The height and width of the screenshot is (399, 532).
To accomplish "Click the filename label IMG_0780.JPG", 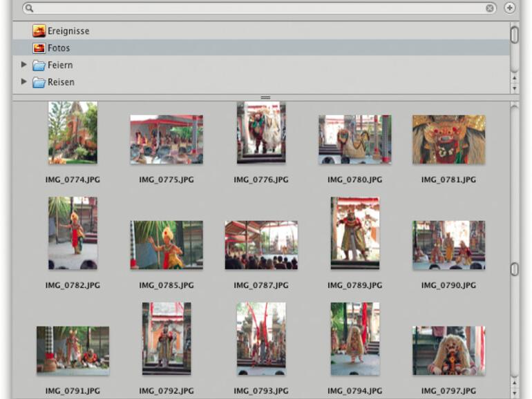I will pyautogui.click(x=355, y=179).
